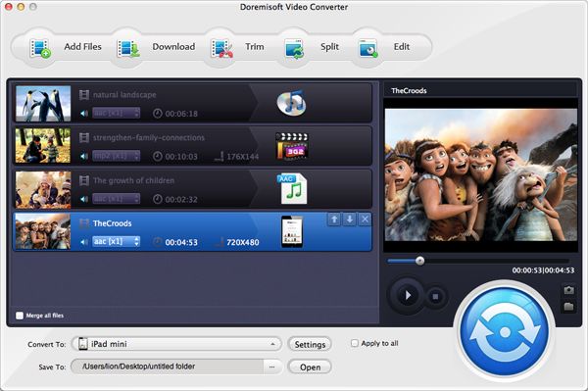This screenshot has width=588, height=391.
Task: Click the 00:02:32 duration text
Action: point(181,200)
